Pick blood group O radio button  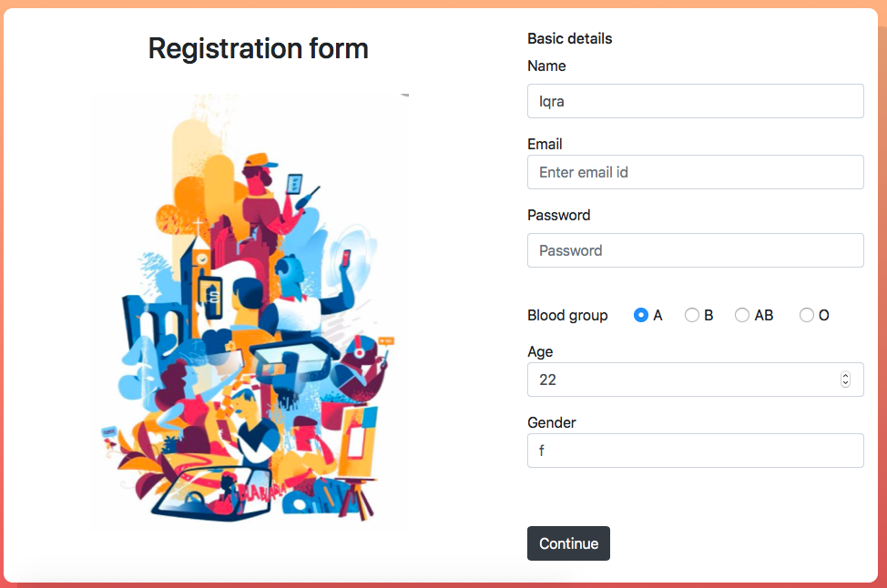[806, 315]
